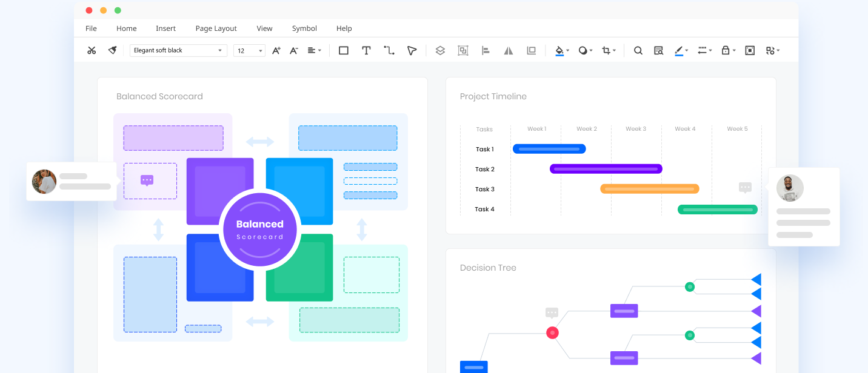Expand the crop options dropdown arrow
Screen dimensions: 868x373
[x=614, y=51]
